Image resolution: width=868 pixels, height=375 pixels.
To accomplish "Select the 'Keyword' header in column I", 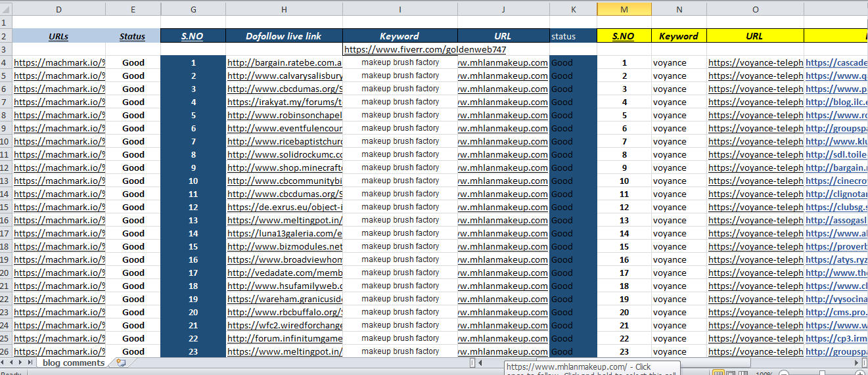I will coord(400,36).
